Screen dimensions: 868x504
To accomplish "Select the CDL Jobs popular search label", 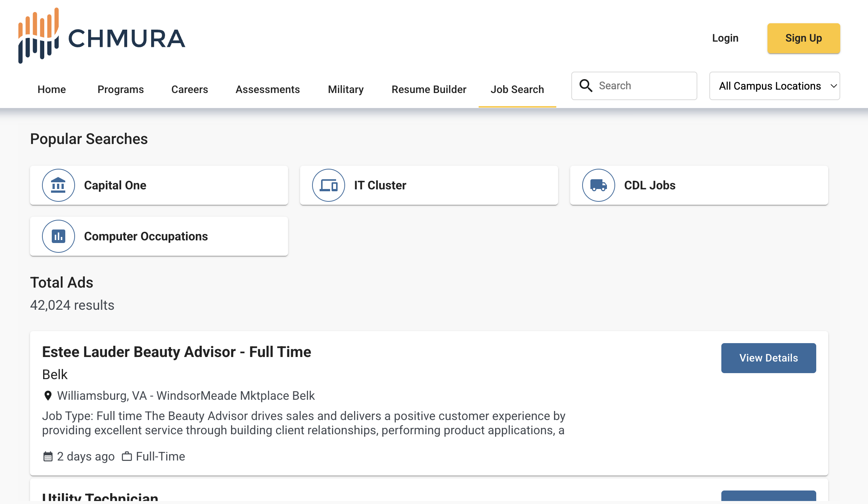I will (650, 185).
